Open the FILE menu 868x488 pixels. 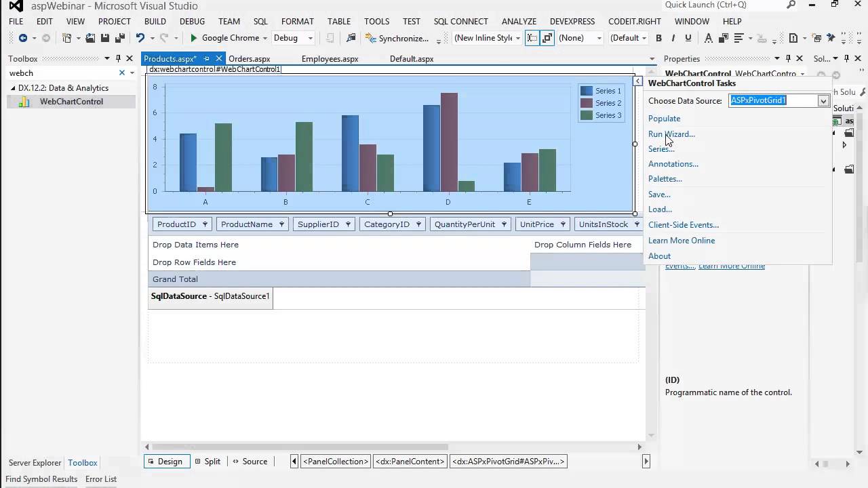coord(16,22)
